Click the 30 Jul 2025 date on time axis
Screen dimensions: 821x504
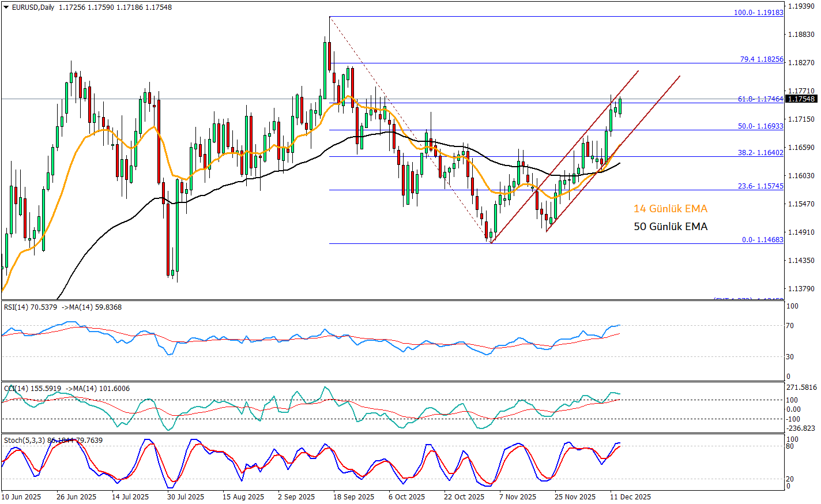(186, 497)
